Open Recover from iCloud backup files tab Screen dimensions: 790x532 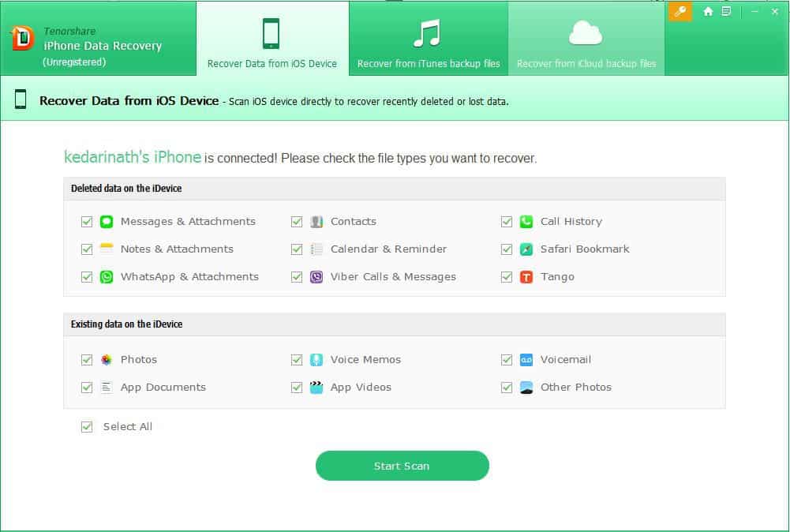tap(586, 39)
